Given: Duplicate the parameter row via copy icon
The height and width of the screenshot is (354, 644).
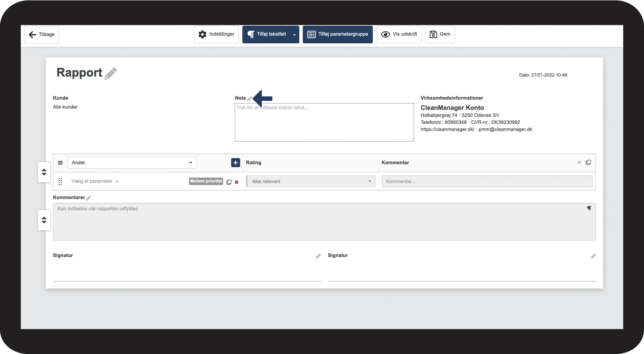Looking at the screenshot, I should [229, 182].
